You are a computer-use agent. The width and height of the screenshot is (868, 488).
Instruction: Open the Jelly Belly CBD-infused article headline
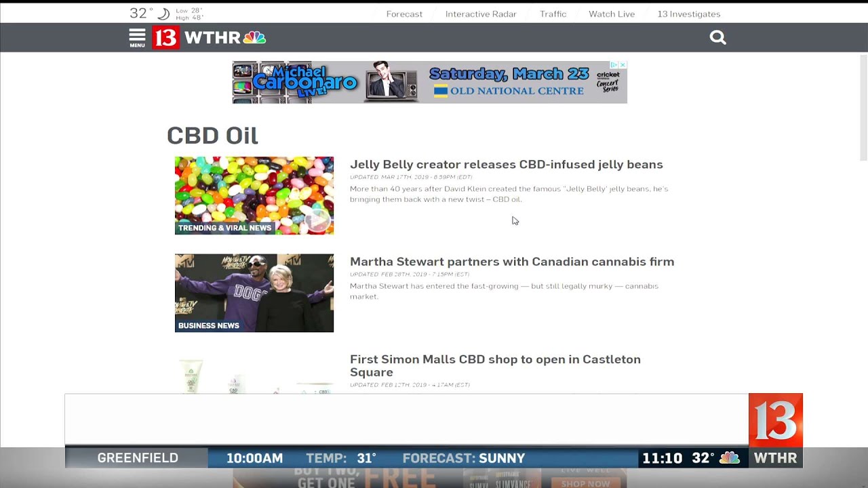(507, 164)
